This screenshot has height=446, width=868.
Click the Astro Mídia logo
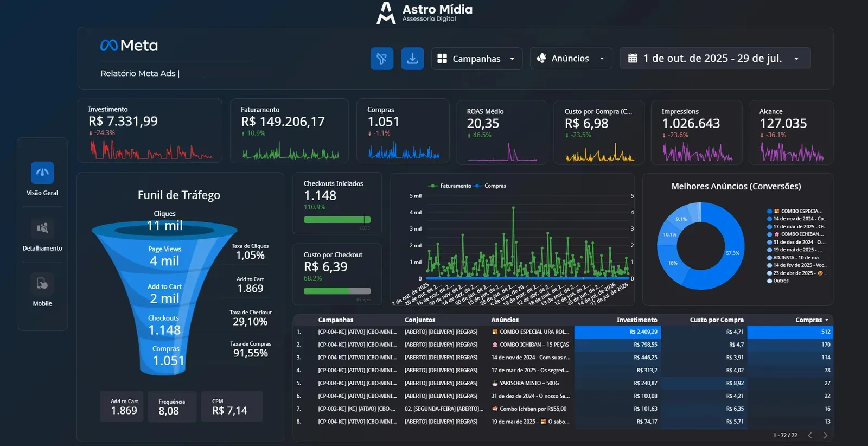pyautogui.click(x=424, y=13)
